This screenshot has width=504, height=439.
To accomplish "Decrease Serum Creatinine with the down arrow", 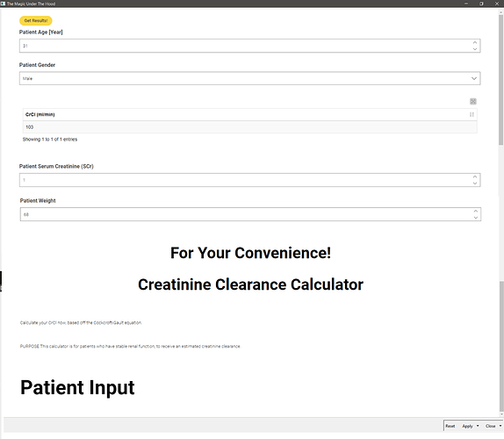I will tap(475, 184).
